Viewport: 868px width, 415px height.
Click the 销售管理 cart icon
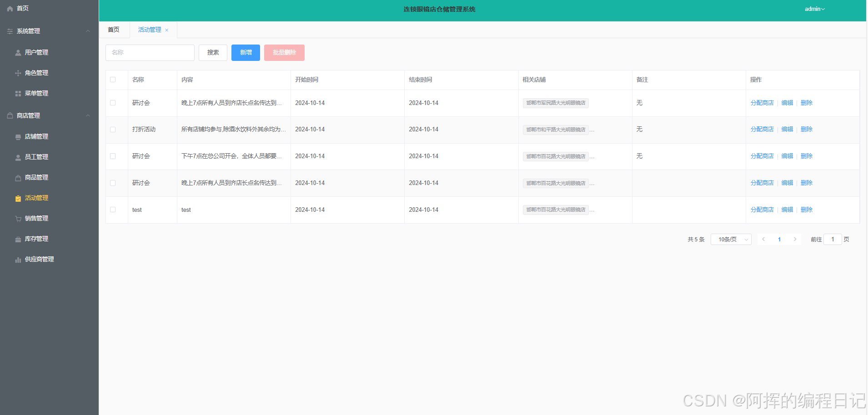point(18,219)
